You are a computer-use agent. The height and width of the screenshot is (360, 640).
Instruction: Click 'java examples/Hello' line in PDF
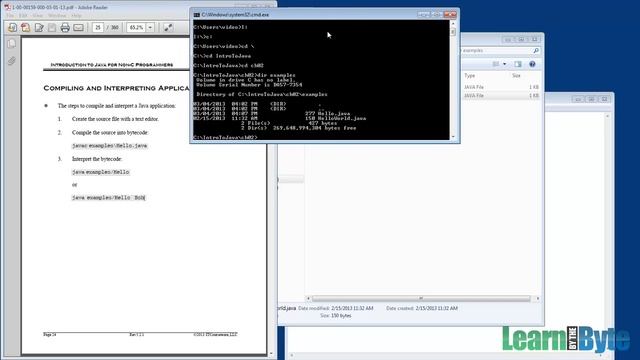pyautogui.click(x=100, y=172)
